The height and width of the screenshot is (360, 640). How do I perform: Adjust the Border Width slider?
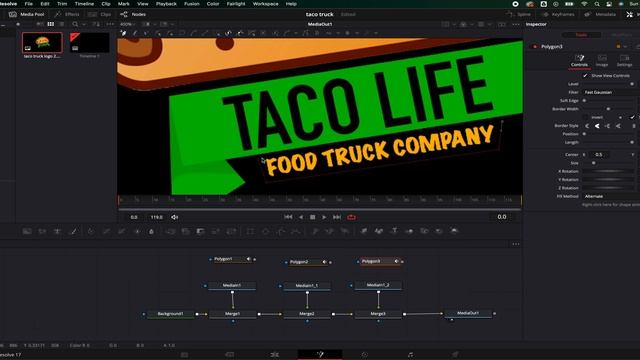click(x=608, y=109)
